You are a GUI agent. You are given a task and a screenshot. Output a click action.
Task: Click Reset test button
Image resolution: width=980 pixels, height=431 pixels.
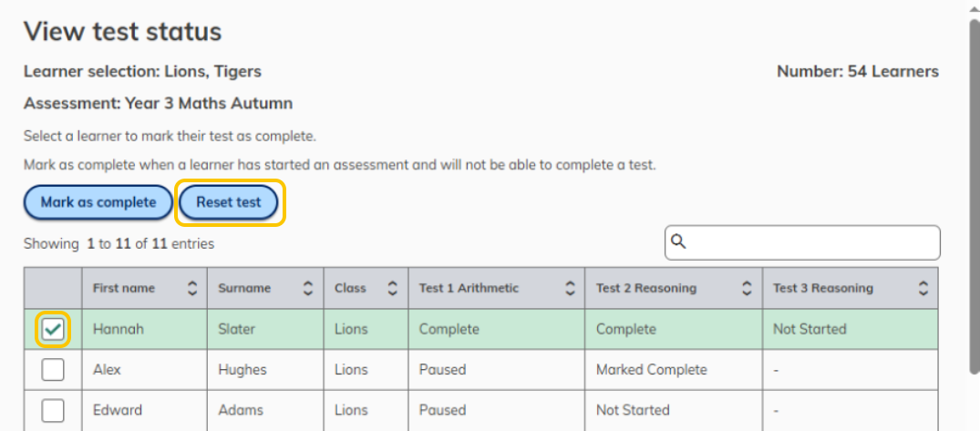[x=229, y=202]
